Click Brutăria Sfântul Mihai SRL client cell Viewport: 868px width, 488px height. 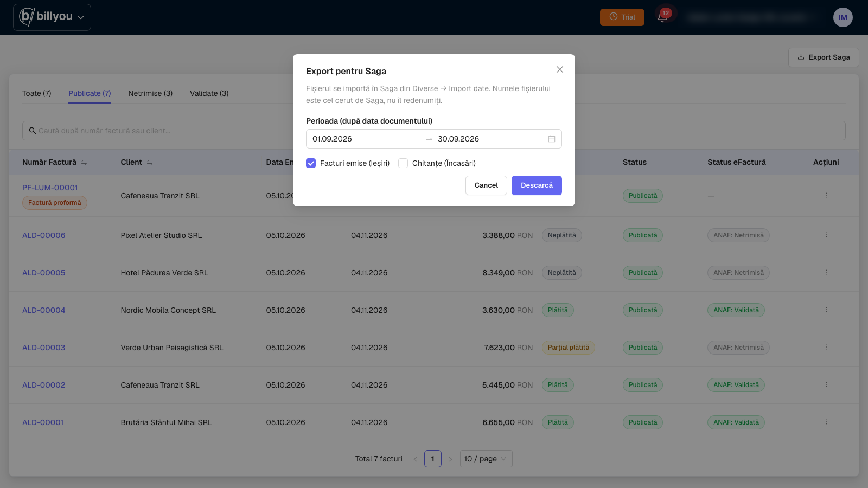tap(167, 422)
